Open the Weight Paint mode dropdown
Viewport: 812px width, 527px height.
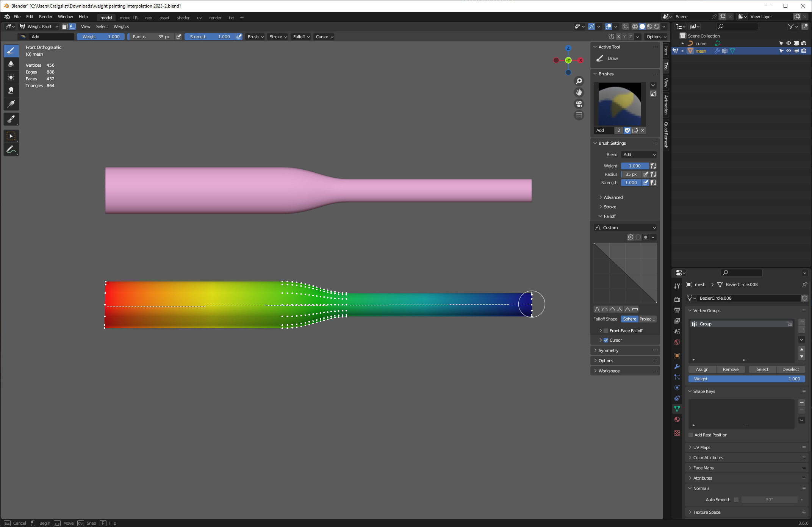(39, 27)
